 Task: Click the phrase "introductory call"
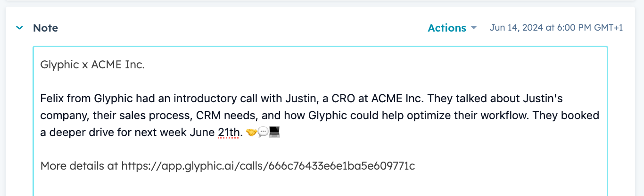[x=209, y=99]
